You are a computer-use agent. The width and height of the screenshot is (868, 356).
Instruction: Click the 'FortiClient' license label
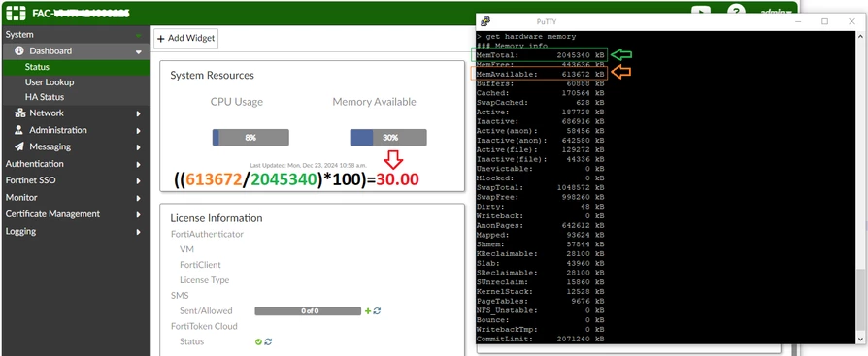pos(200,265)
